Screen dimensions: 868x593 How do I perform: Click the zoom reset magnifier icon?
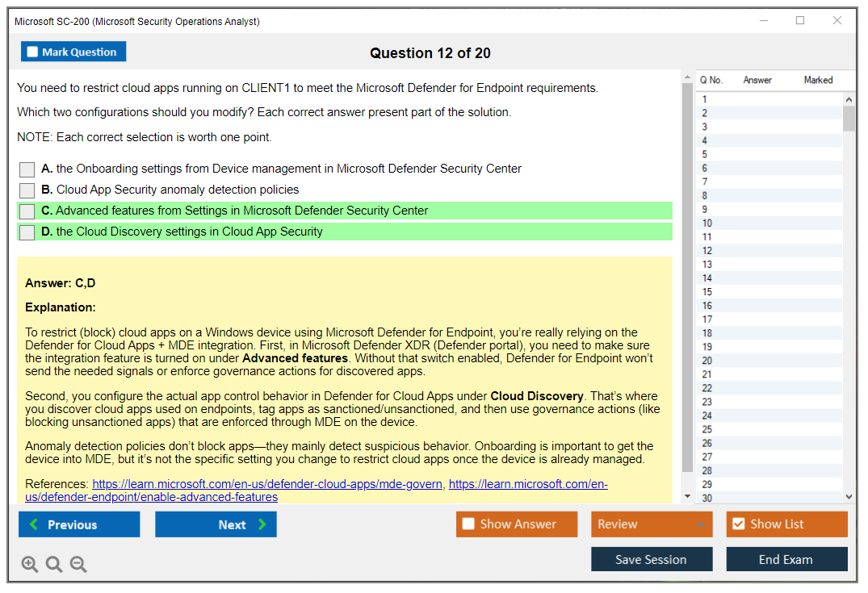[x=54, y=565]
